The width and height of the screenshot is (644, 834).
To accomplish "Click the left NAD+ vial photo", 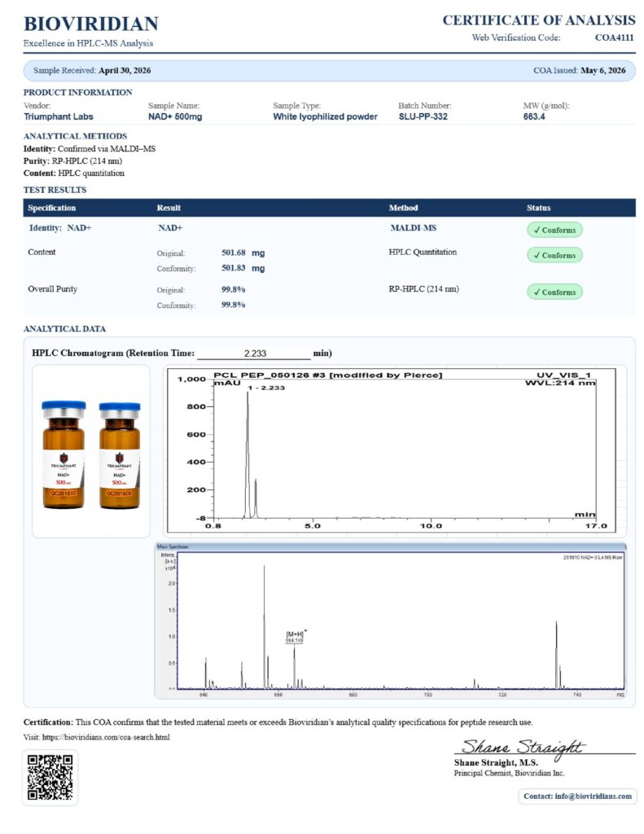I will click(x=64, y=454).
